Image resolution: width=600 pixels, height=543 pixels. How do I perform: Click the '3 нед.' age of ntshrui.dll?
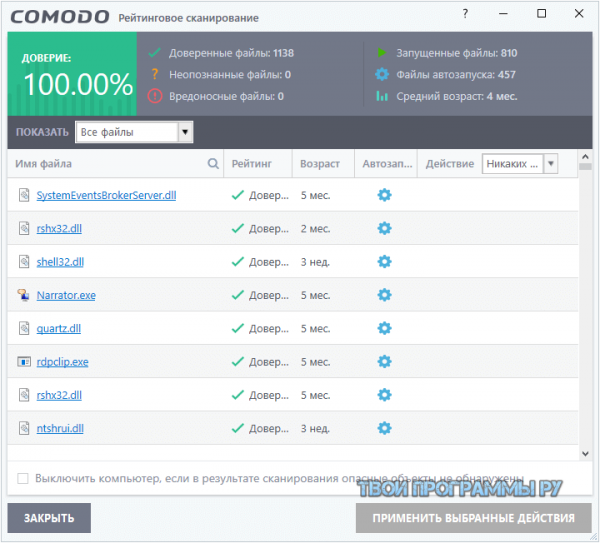coord(315,428)
